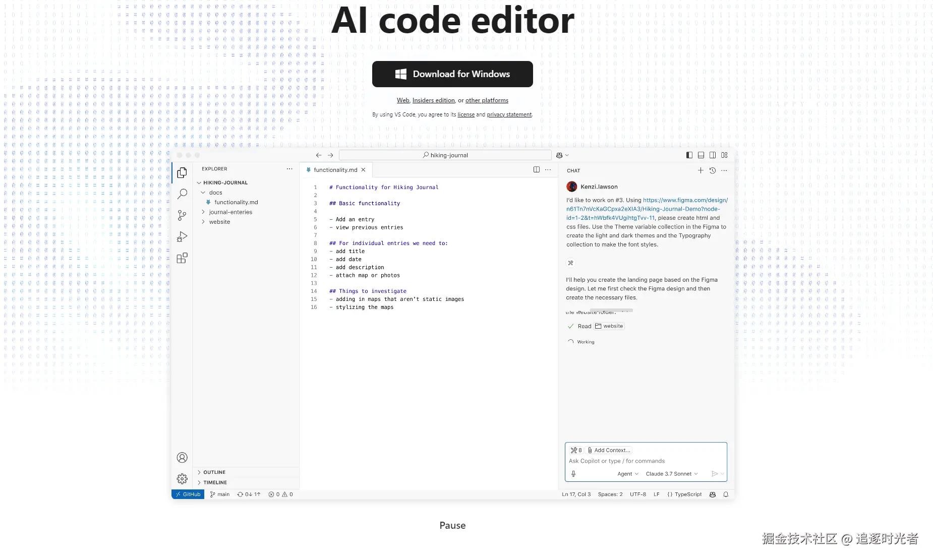Open the Manage gear icon
Viewport: 933px width, 560px height.
point(182,479)
